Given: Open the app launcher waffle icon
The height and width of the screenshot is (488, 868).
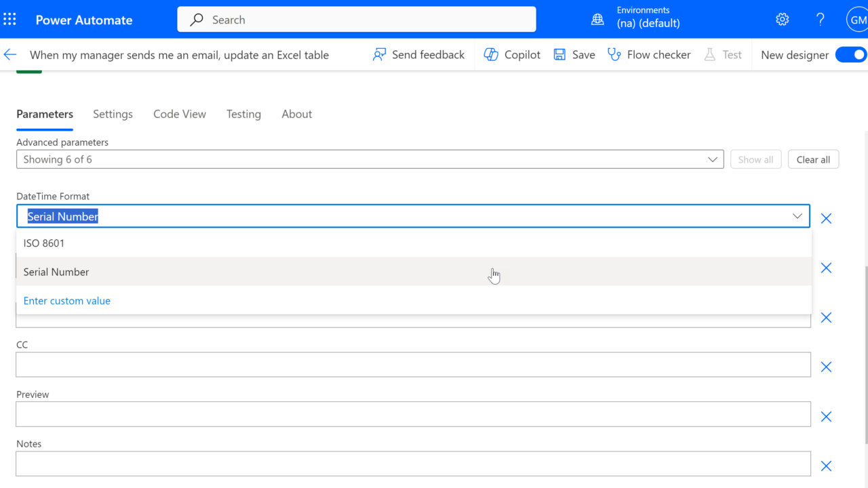Looking at the screenshot, I should [9, 20].
